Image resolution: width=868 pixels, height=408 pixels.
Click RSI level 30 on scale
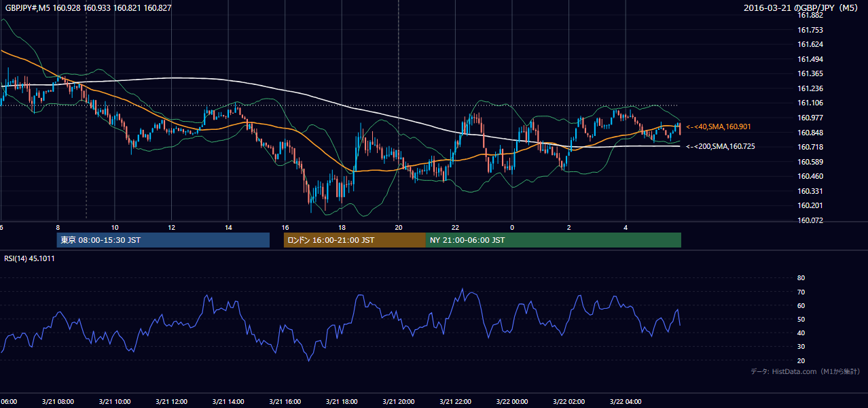(801, 347)
